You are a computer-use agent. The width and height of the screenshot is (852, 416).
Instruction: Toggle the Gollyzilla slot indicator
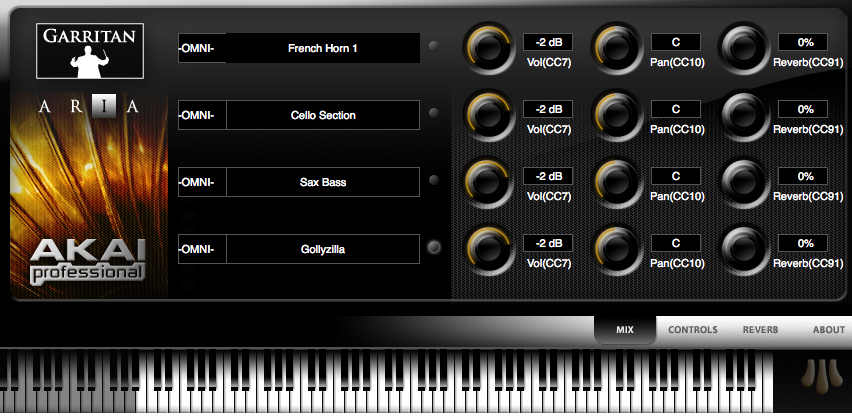pos(434,247)
